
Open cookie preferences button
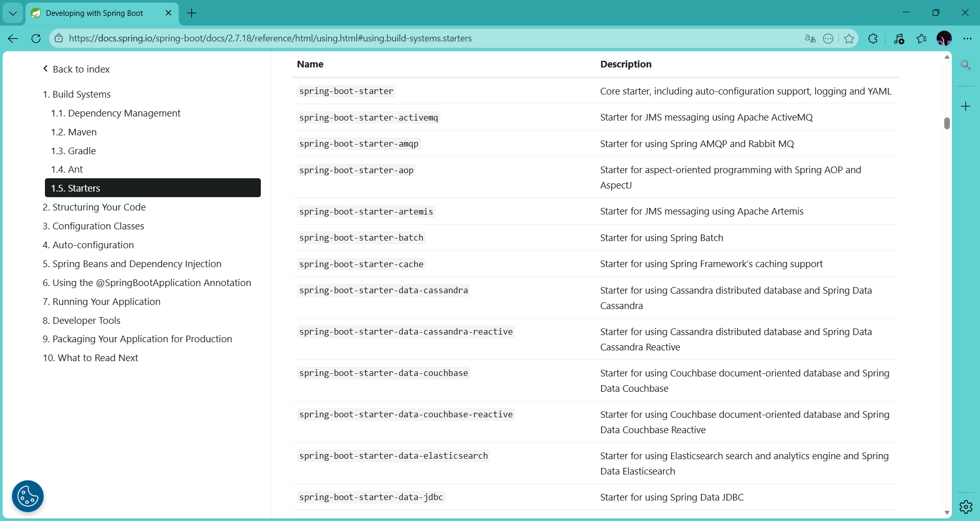point(28,496)
